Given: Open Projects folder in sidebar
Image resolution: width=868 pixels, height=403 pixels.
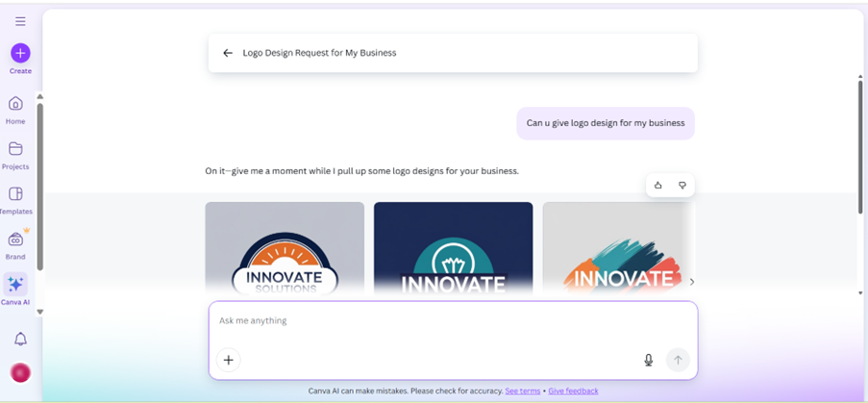Looking at the screenshot, I should coord(15,149).
